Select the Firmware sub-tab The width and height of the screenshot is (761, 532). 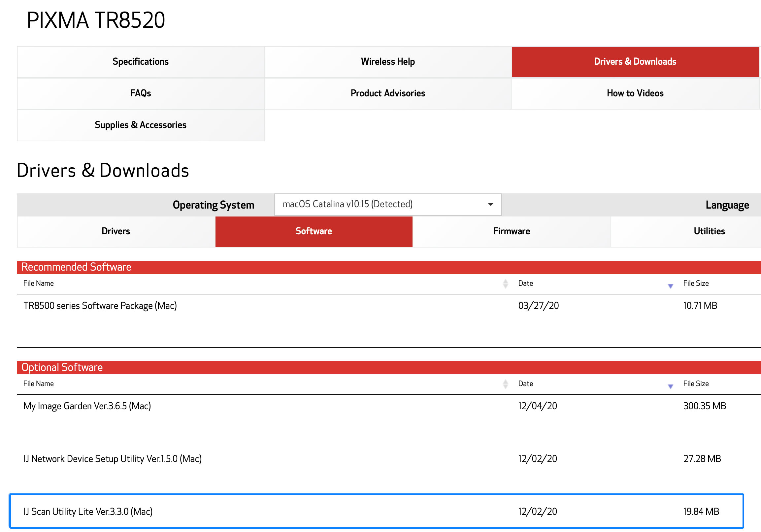pyautogui.click(x=511, y=231)
